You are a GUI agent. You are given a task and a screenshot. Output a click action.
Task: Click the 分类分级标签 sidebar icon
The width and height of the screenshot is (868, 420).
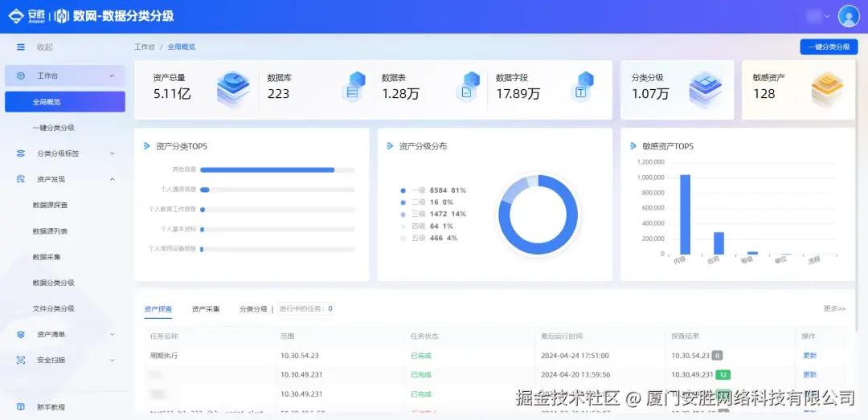click(21, 153)
